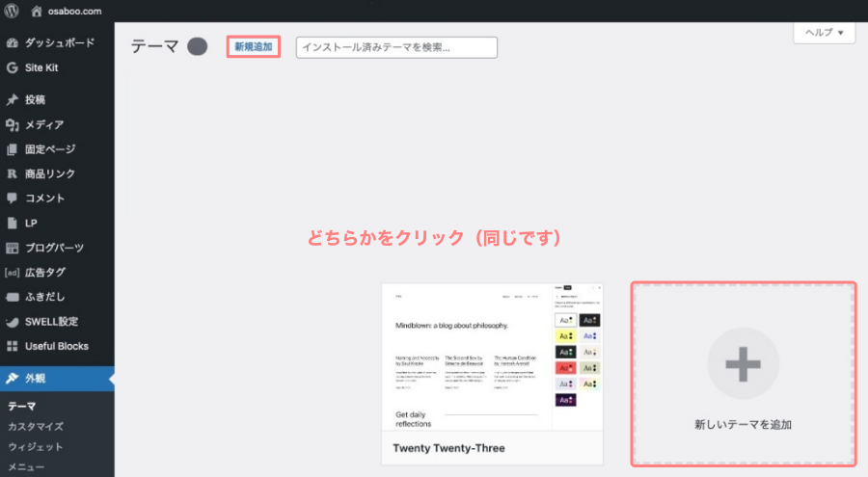Open the テーマ submenu item
This screenshot has width=868, height=477.
[22, 406]
